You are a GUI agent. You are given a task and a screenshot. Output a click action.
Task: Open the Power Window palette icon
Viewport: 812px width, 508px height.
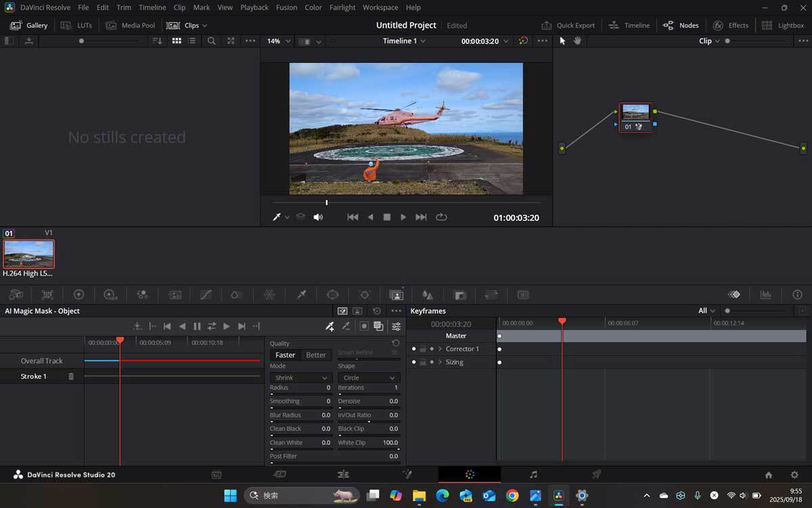[333, 295]
